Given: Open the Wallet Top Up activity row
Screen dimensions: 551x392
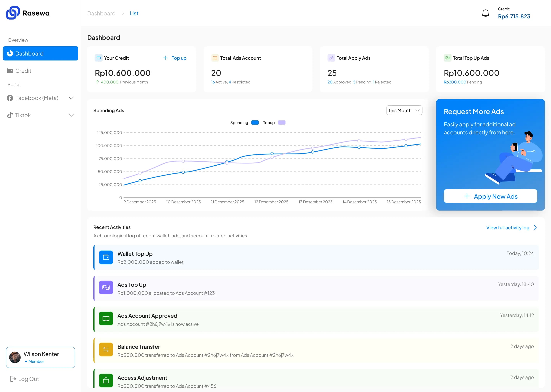Looking at the screenshot, I should click(316, 257).
